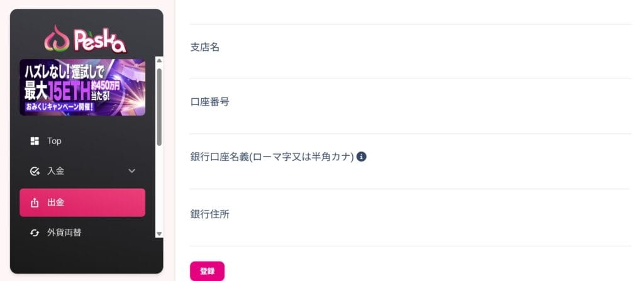Open the Top menu item
The image size is (644, 281).
(82, 141)
